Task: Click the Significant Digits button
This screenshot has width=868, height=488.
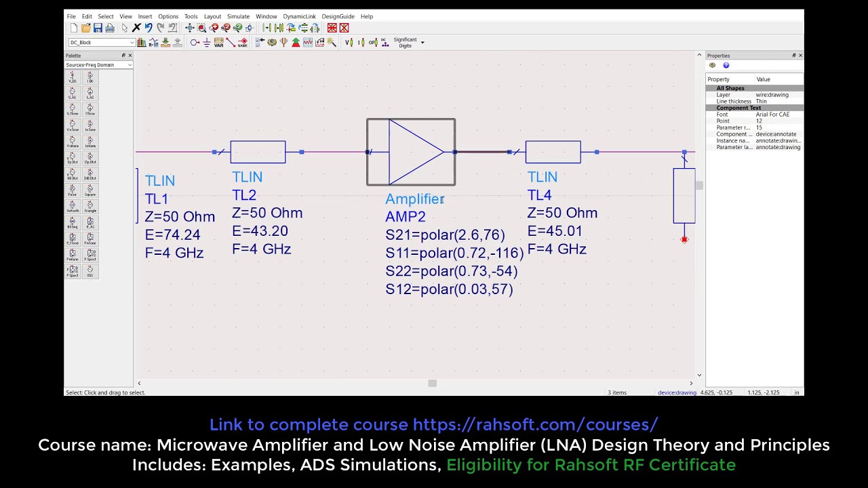Action: [405, 42]
